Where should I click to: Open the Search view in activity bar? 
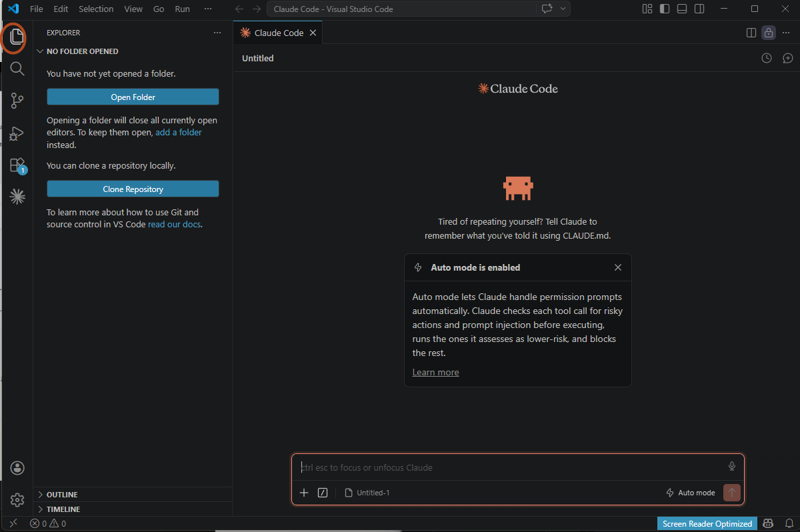pos(17,69)
